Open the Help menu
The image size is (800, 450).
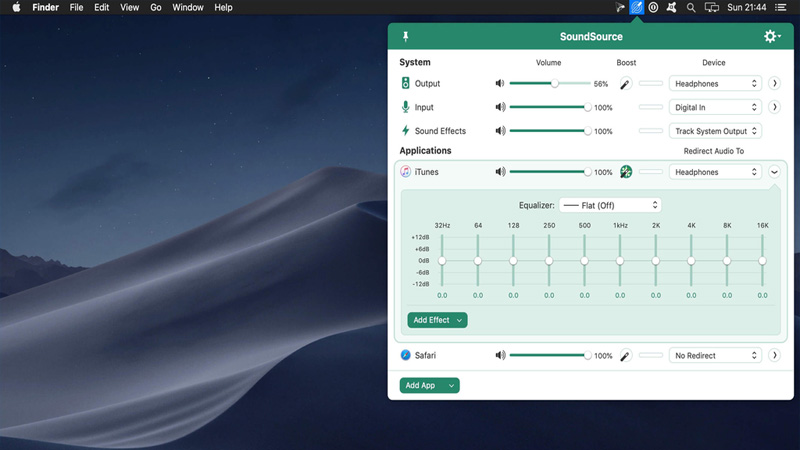223,7
